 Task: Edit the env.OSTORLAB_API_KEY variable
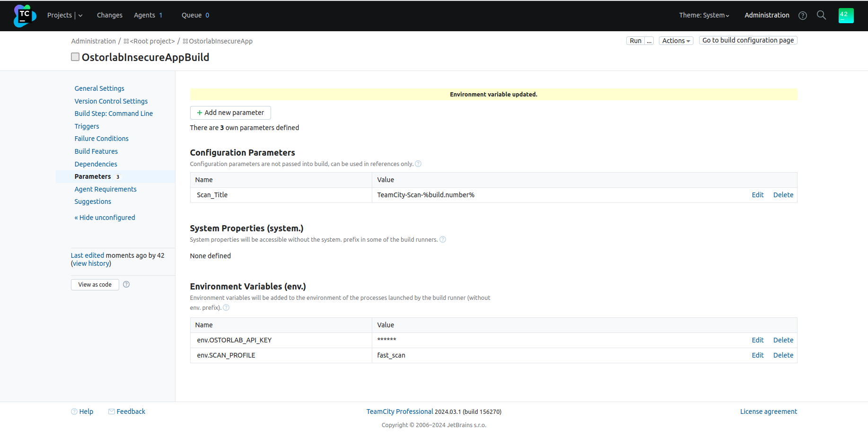click(x=757, y=340)
